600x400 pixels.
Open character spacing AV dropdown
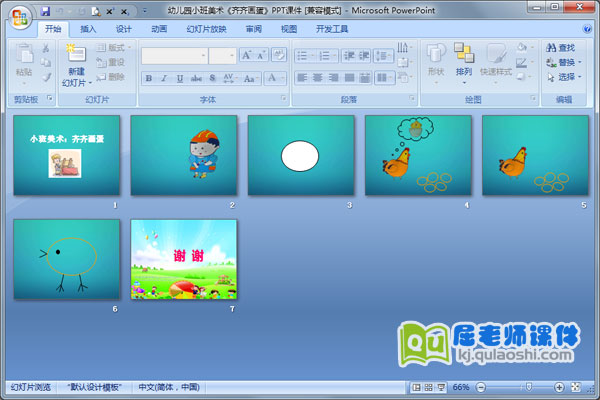tap(229, 78)
